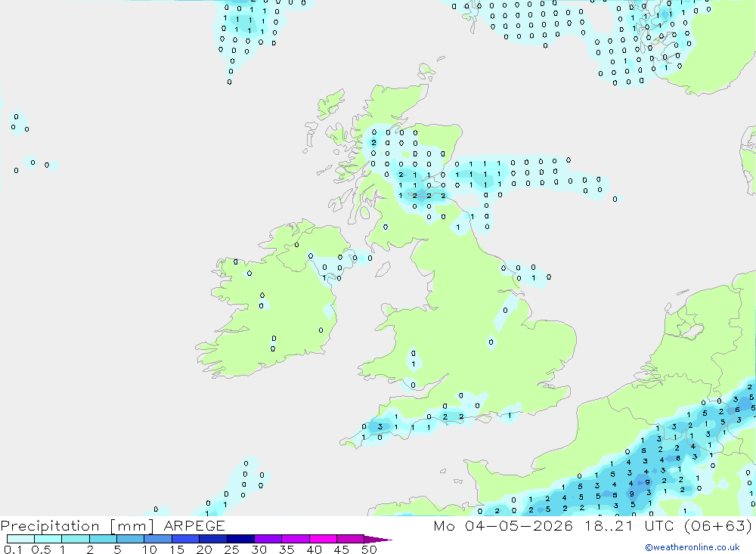
Task: Open the weatheronline.co.uk copyright link
Action: tap(692, 547)
